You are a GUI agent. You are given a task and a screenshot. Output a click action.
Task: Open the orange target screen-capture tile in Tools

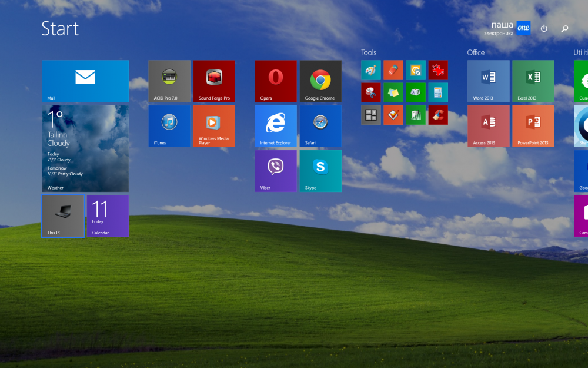pos(416,70)
